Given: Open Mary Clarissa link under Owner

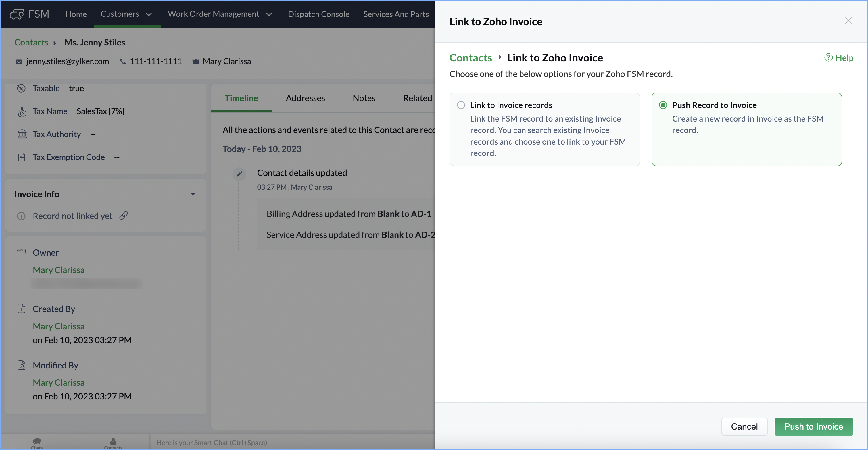Looking at the screenshot, I should point(58,270).
